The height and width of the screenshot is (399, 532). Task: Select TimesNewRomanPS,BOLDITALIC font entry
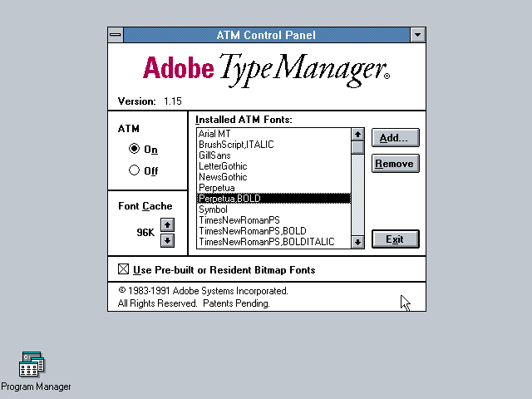coord(266,242)
